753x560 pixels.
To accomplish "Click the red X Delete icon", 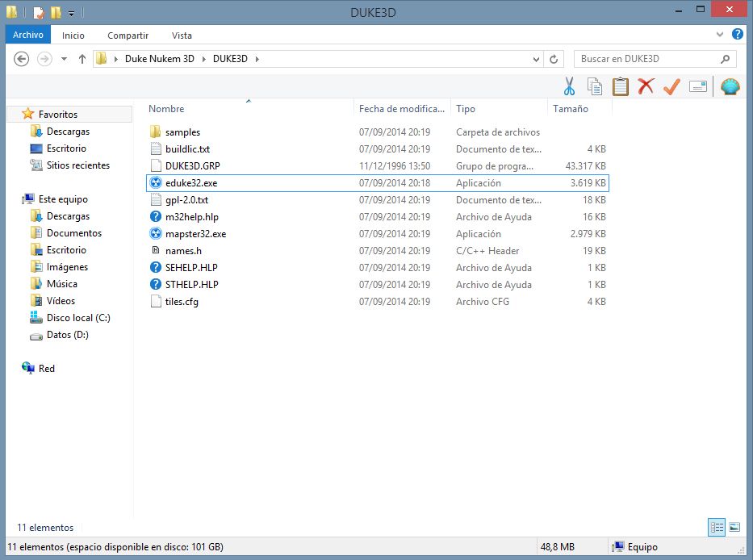I will click(646, 86).
